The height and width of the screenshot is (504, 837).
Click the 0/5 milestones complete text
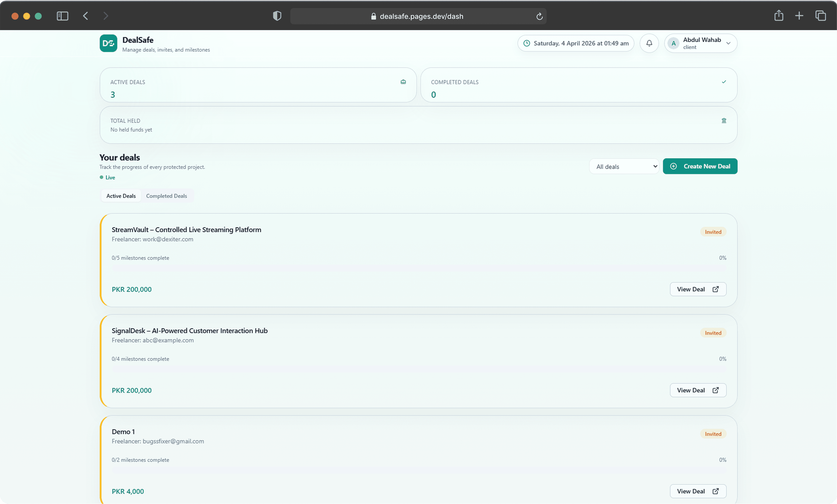140,258
